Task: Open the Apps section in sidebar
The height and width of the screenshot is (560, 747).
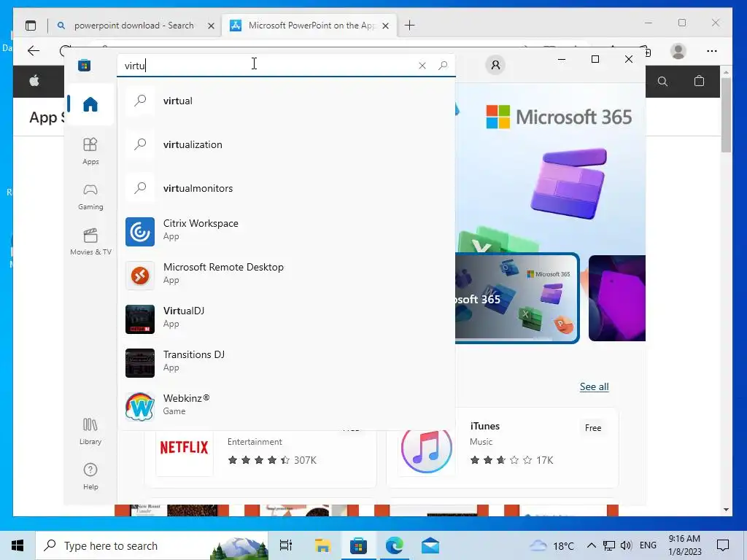Action: 90,151
